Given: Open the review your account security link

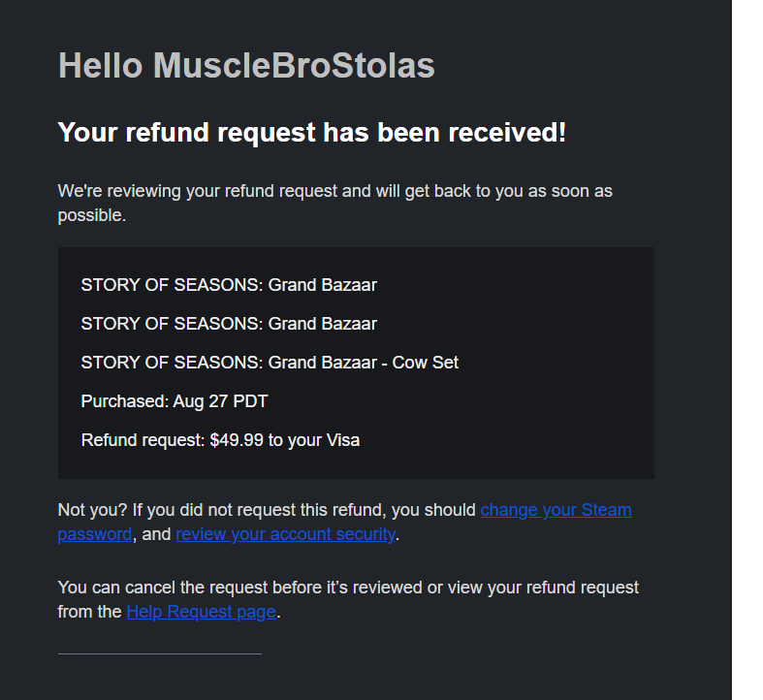Looking at the screenshot, I should pos(285,534).
